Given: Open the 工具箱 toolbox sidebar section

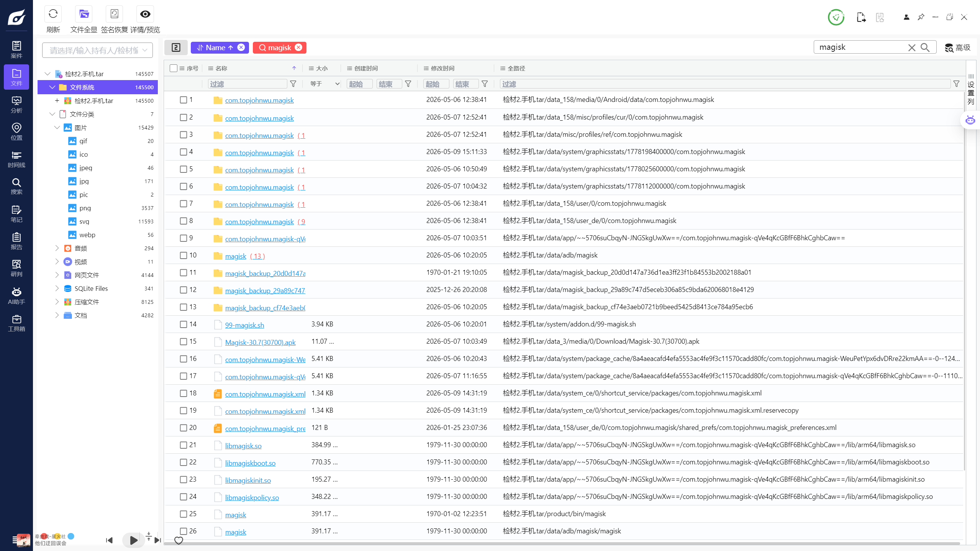Looking at the screenshot, I should (16, 323).
